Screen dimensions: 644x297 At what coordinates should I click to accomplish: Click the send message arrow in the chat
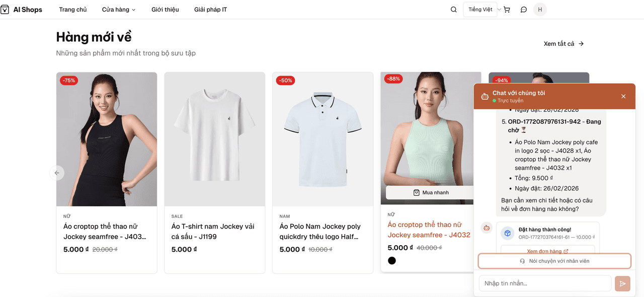pyautogui.click(x=622, y=283)
